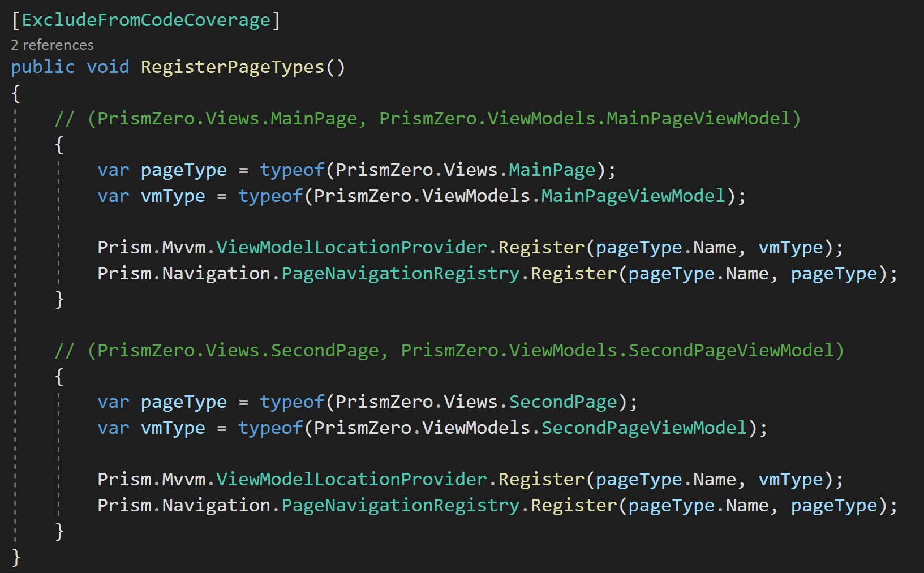Click vmType declared on the MainPageViewModel line
Screen dimensions: 924x573
173,196
